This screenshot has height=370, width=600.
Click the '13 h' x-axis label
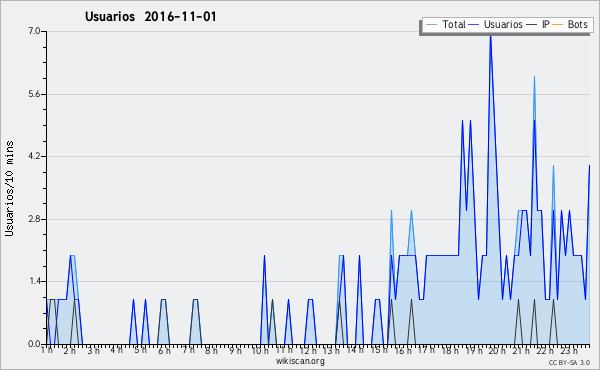[331, 350]
